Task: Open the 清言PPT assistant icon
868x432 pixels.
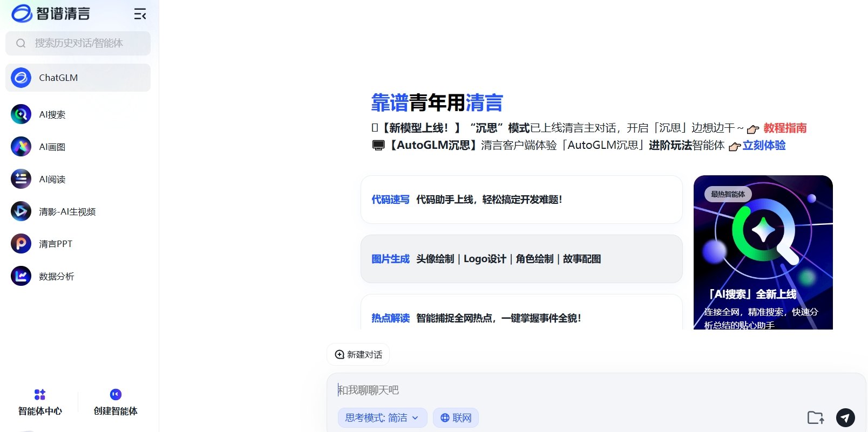Action: pos(21,244)
